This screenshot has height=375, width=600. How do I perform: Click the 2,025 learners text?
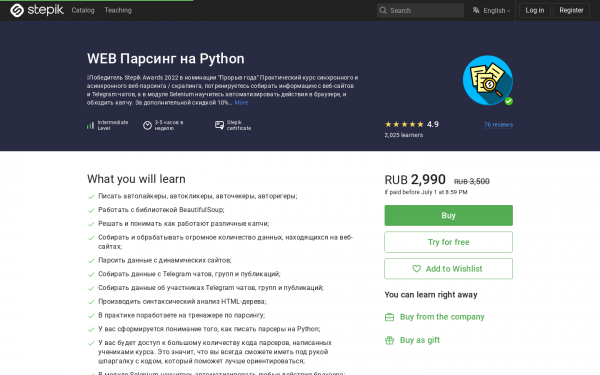[404, 135]
